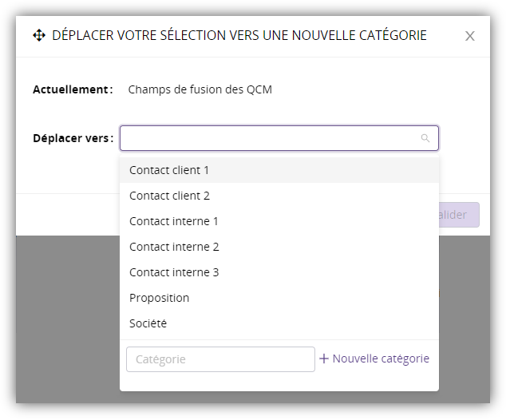Viewport: 510px width, 420px height.
Task: Click the dialog title text
Action: point(239,35)
